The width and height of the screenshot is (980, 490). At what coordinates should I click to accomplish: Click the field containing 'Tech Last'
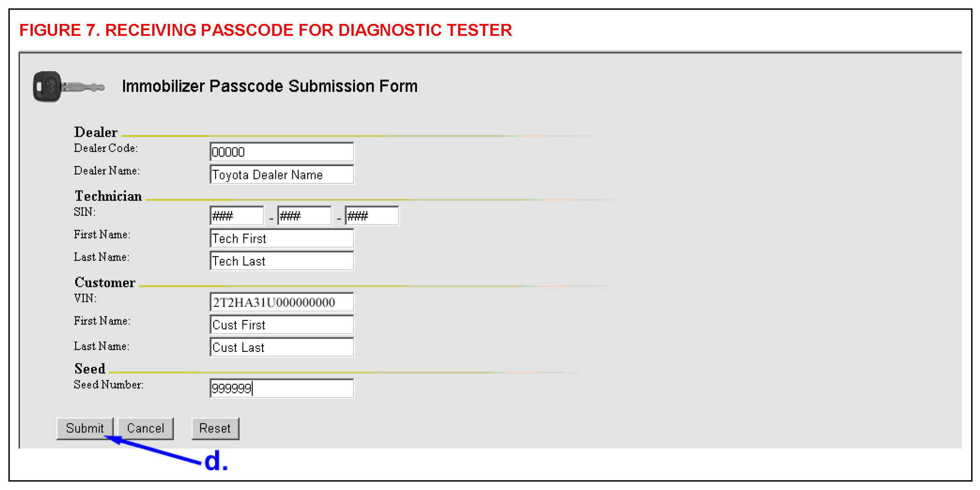click(x=282, y=261)
